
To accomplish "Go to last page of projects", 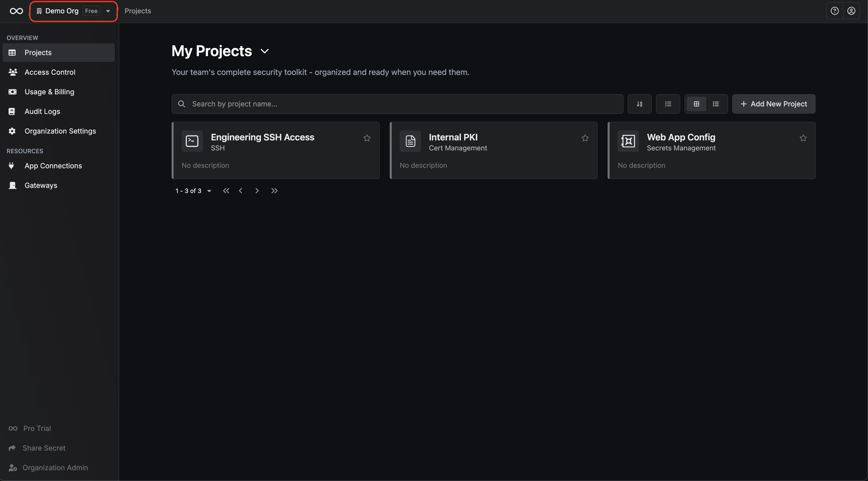I will 274,191.
